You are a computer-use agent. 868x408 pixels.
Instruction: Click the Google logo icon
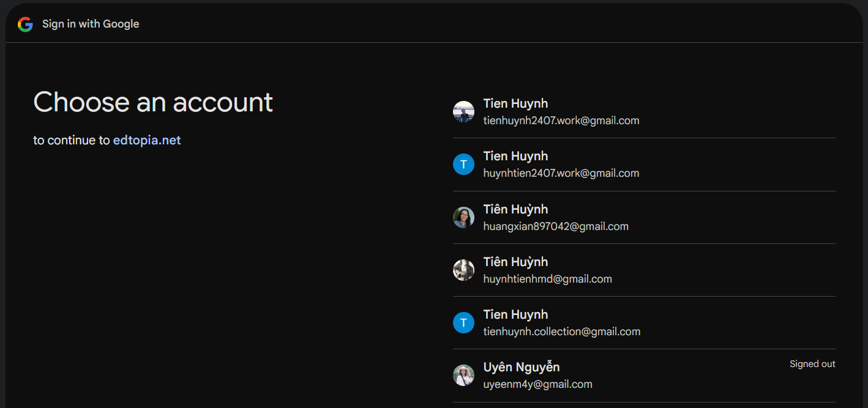(25, 24)
